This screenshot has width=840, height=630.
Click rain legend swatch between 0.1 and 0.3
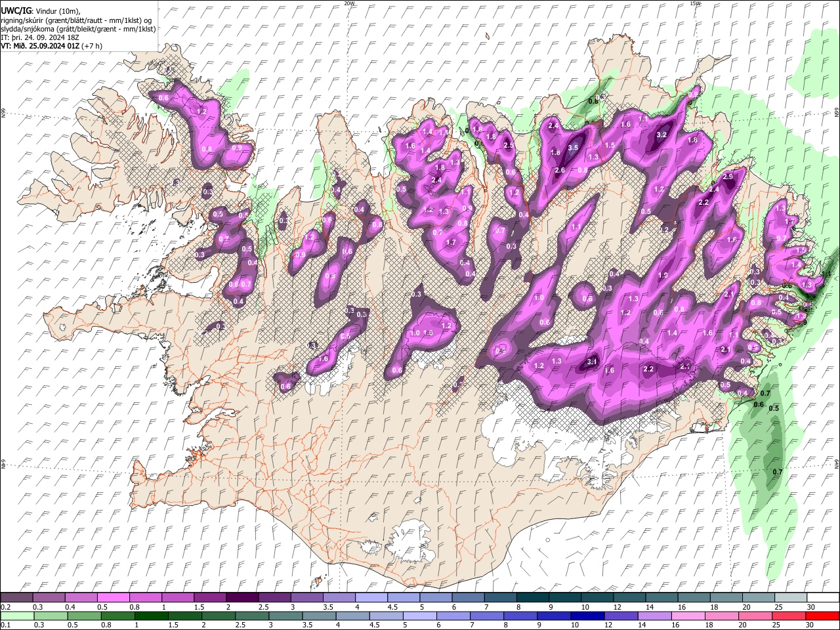(17, 616)
